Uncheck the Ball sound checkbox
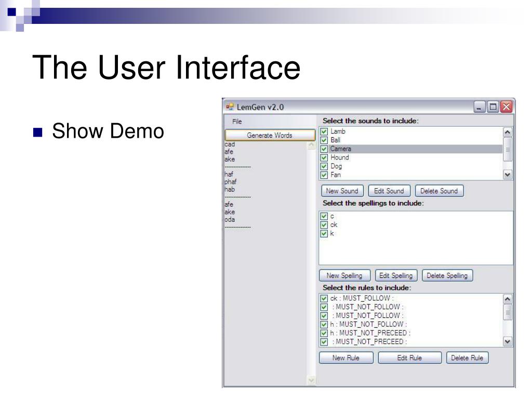Screen dimensions: 532x399 point(324,140)
